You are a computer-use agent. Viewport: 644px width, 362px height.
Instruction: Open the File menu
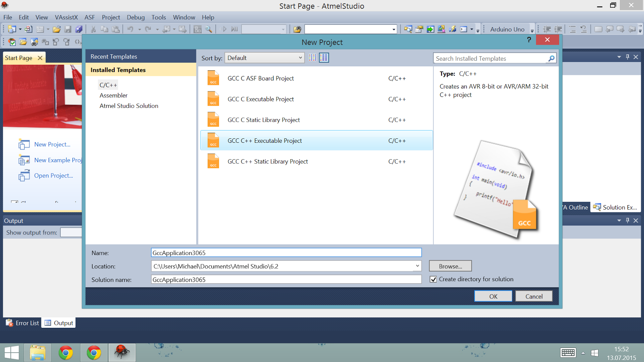8,17
